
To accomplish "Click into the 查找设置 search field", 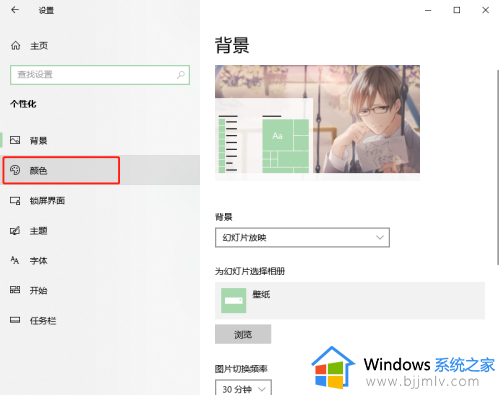I will [100, 75].
